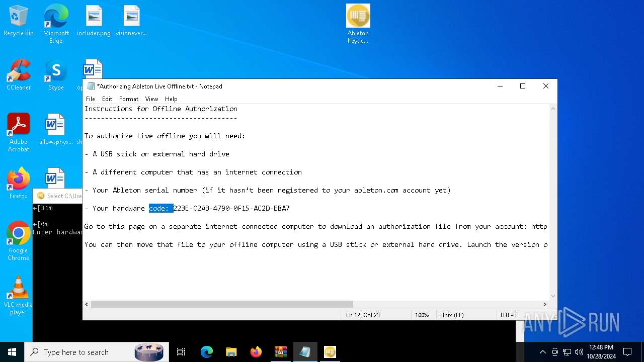Open Task View from the taskbar
Image resolution: width=644 pixels, height=362 pixels.
[181, 352]
